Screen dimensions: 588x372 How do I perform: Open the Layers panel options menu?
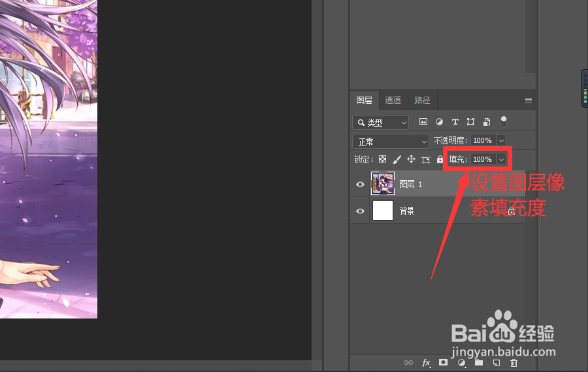[x=529, y=100]
